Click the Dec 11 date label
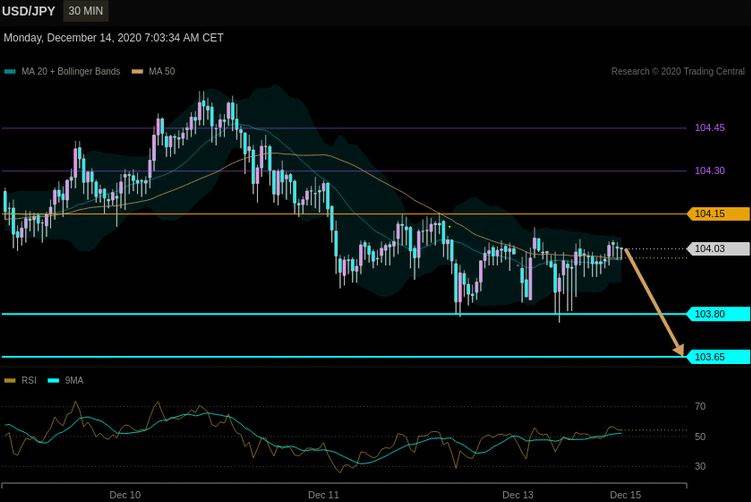This screenshot has width=751, height=502. 323,495
